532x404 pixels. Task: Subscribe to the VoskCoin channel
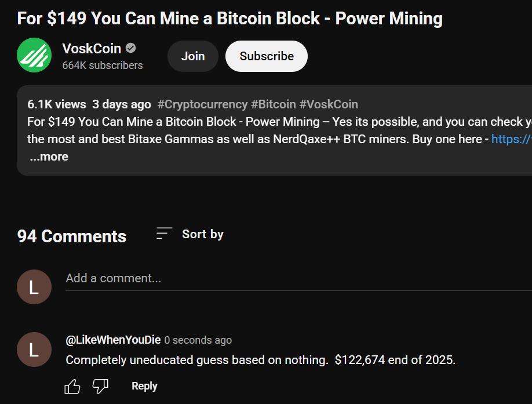[267, 56]
